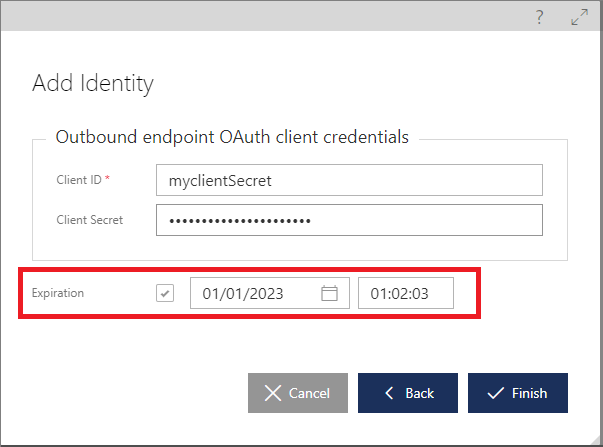Grab the resize grip in the dialog corner
This screenshot has width=603, height=447.
(x=595, y=439)
